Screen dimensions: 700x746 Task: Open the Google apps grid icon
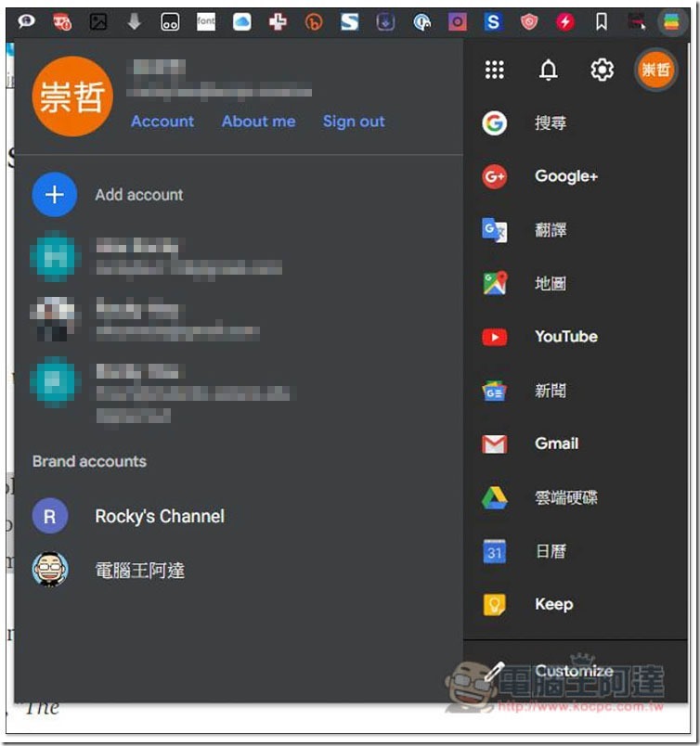coord(494,70)
